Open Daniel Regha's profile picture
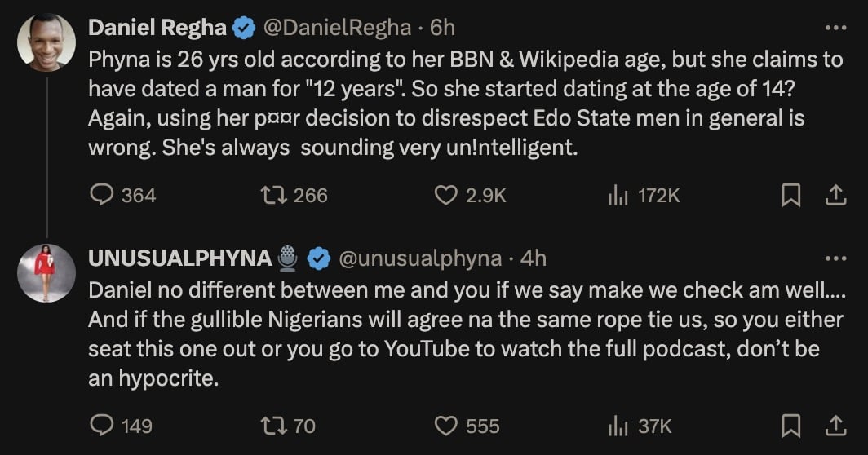 [x=46, y=42]
